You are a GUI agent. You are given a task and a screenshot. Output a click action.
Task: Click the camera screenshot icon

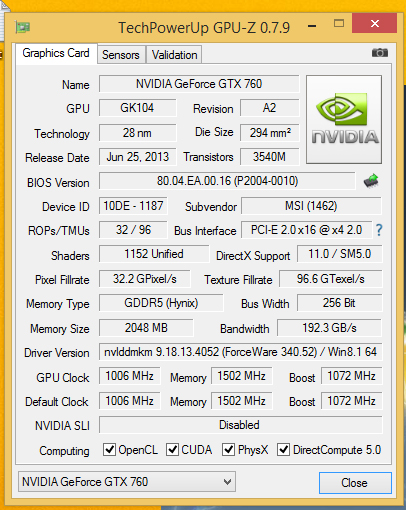(380, 53)
